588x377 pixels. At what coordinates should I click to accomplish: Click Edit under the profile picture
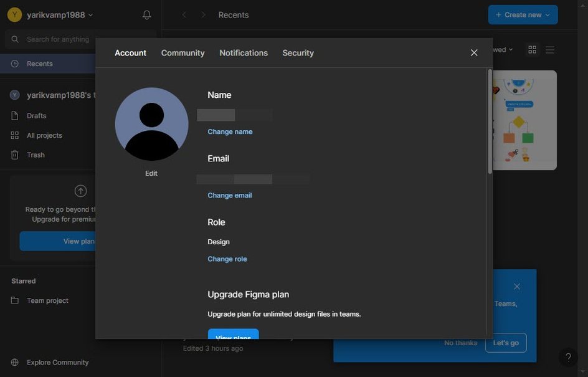click(x=151, y=173)
